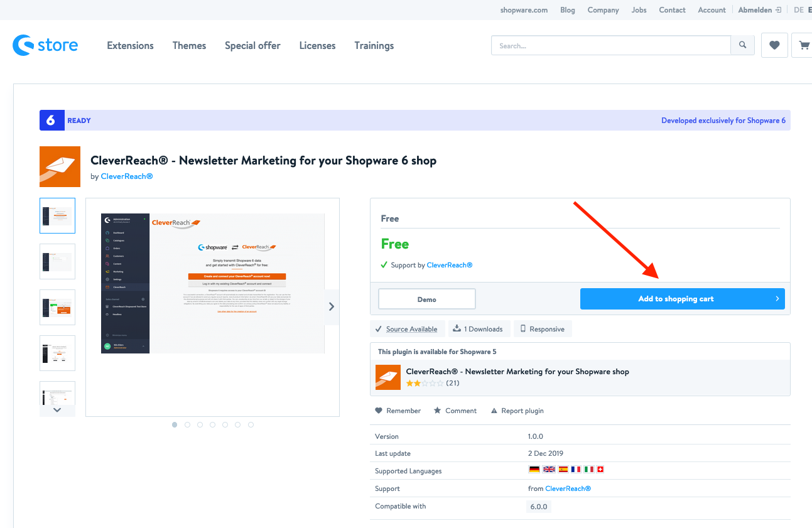
Task: Open the Extensions menu
Action: 131,46
